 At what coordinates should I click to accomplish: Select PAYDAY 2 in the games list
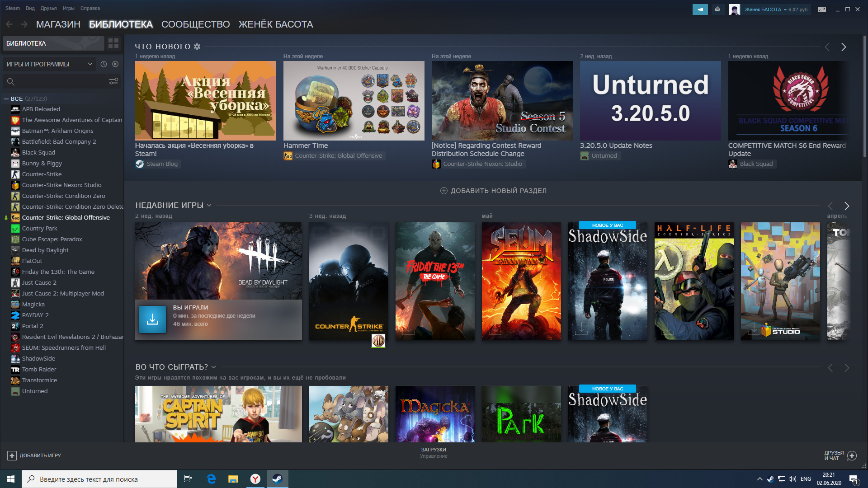[35, 315]
